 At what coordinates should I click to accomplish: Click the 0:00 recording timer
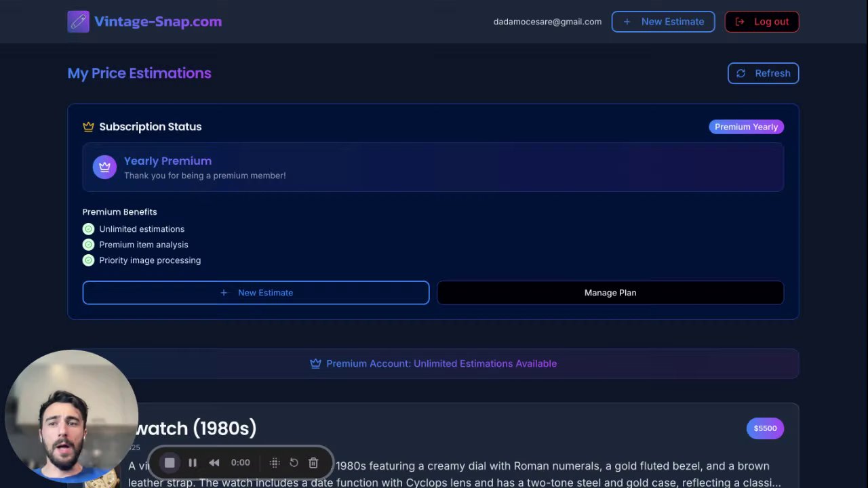[x=241, y=463]
